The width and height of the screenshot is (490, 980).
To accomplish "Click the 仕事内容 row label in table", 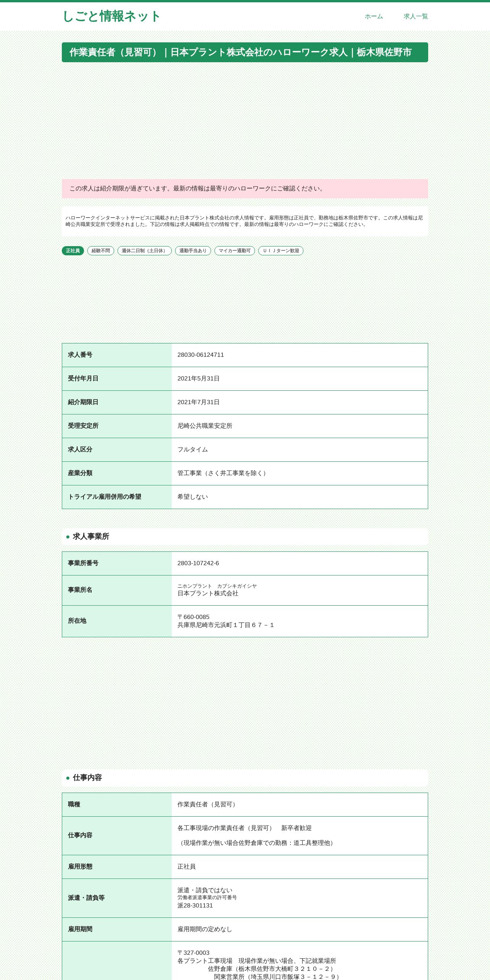I will click(80, 835).
